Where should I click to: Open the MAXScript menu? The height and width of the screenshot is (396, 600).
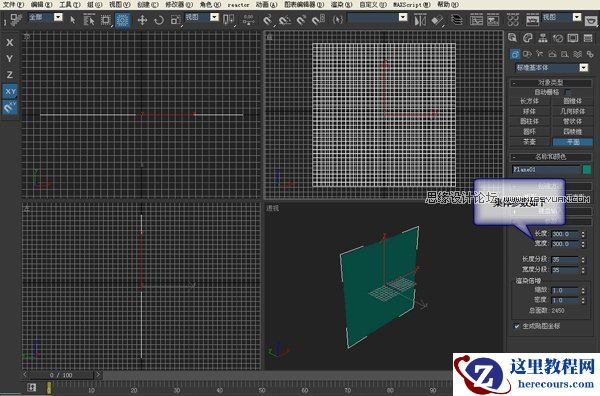(411, 5)
